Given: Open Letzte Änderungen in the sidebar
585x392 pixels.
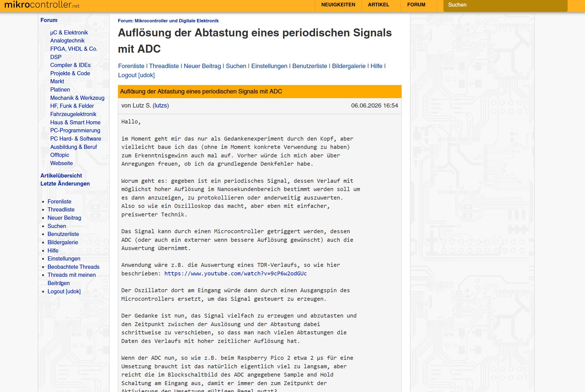Looking at the screenshot, I should (x=65, y=184).
